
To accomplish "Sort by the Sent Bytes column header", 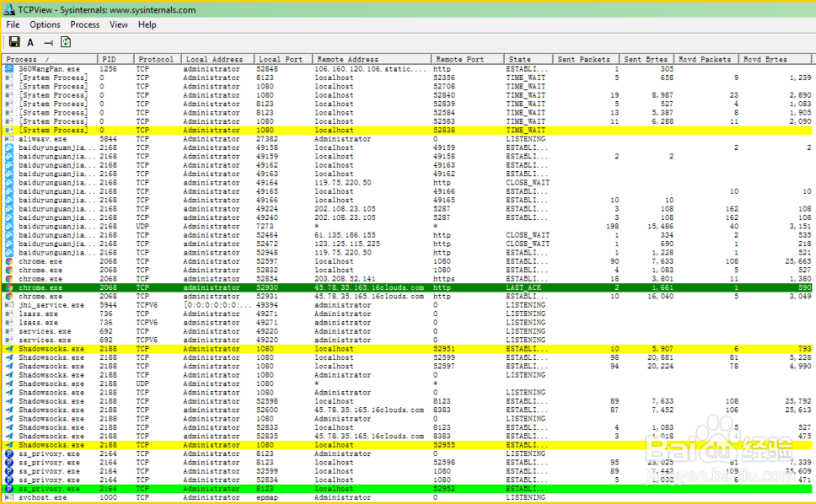I will click(x=647, y=59).
